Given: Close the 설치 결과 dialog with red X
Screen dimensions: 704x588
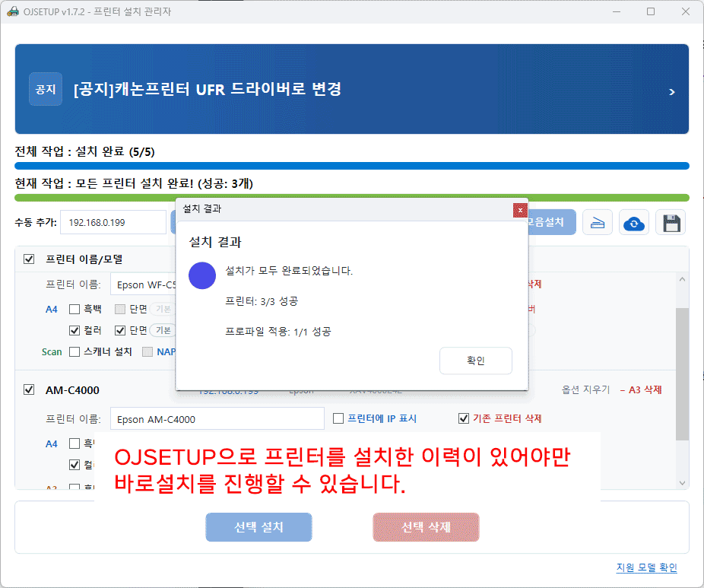Looking at the screenshot, I should 520,209.
